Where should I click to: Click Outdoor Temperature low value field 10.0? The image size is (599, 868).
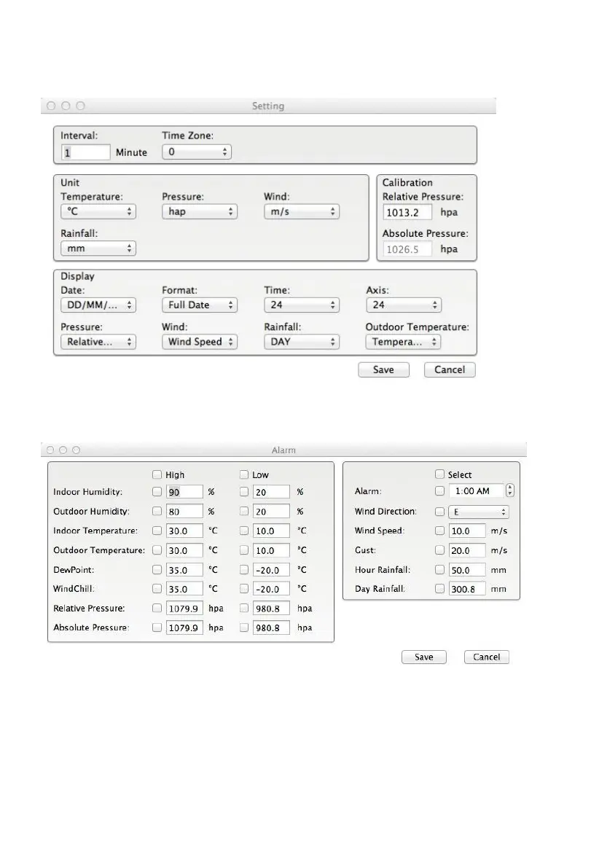pyautogui.click(x=271, y=551)
